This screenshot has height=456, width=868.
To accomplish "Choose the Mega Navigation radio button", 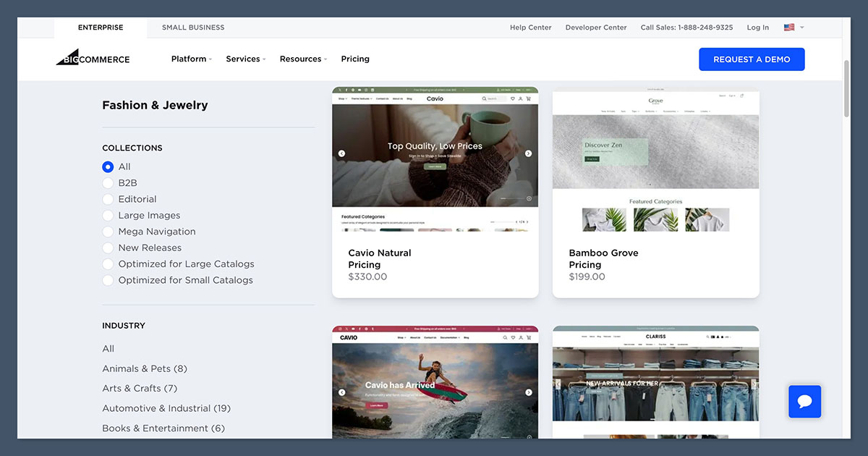I will [x=108, y=232].
